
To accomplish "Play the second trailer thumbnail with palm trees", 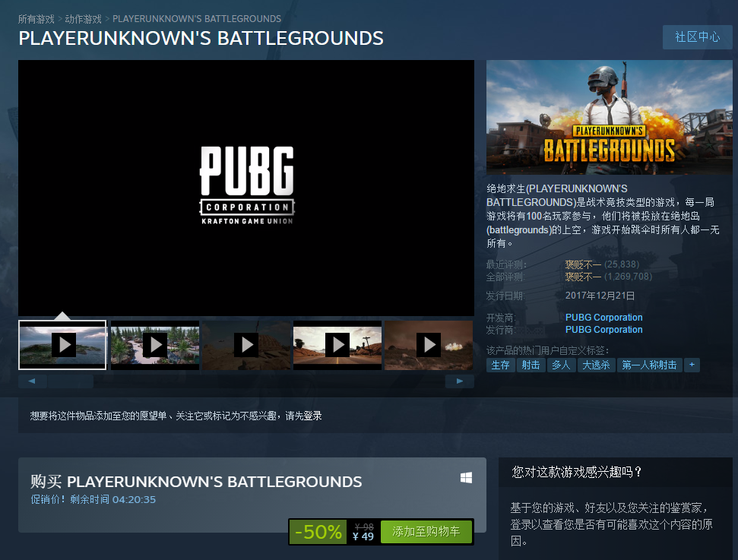I will (x=155, y=345).
